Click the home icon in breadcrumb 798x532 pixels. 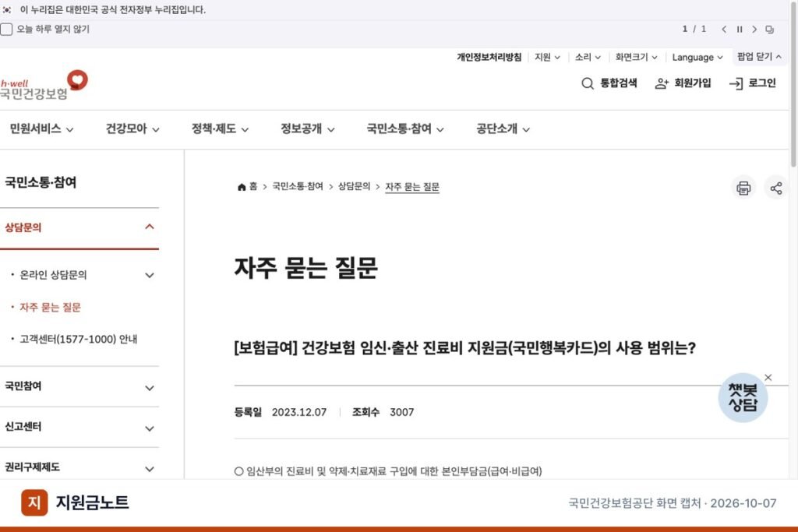(x=242, y=187)
